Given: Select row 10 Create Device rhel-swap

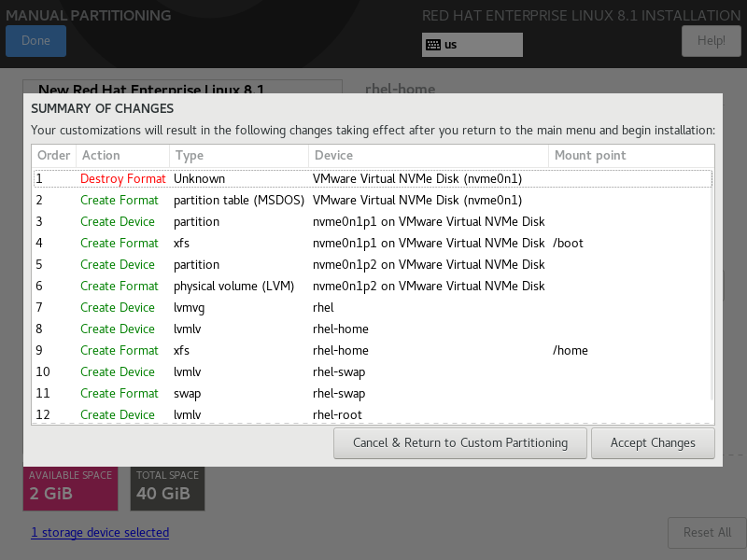Looking at the screenshot, I should coord(373,371).
